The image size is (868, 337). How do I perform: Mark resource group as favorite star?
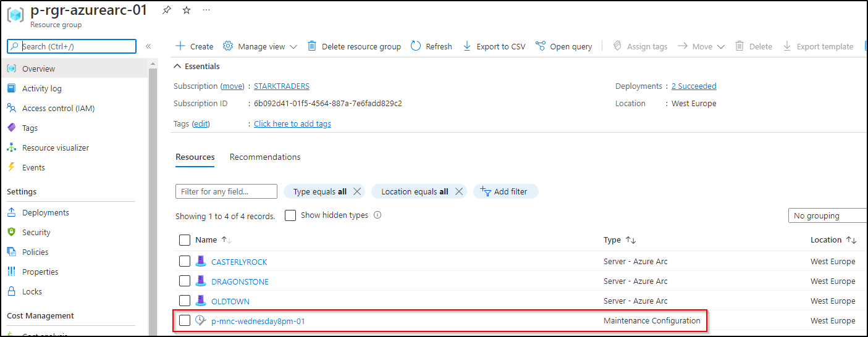[187, 10]
